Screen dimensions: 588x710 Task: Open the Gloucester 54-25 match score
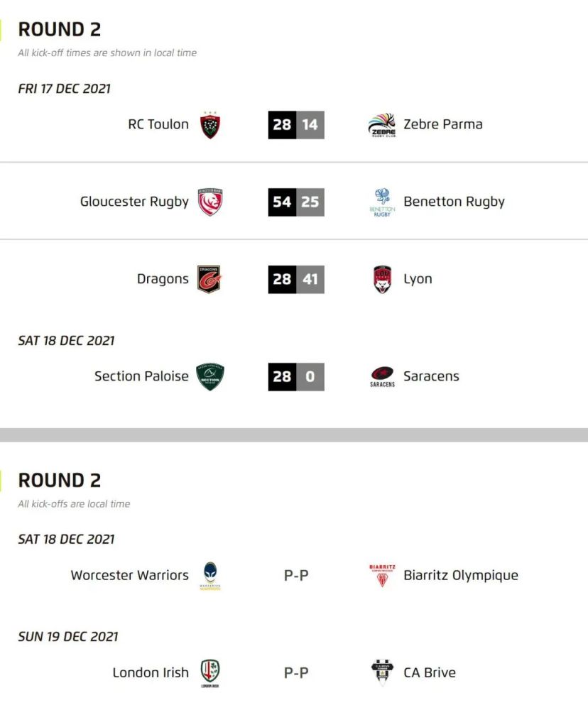tap(296, 202)
